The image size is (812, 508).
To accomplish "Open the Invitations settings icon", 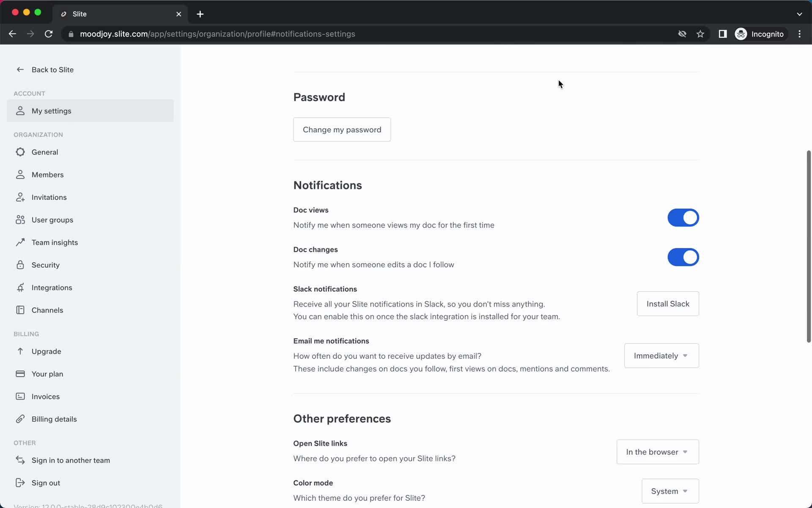I will click(x=20, y=197).
